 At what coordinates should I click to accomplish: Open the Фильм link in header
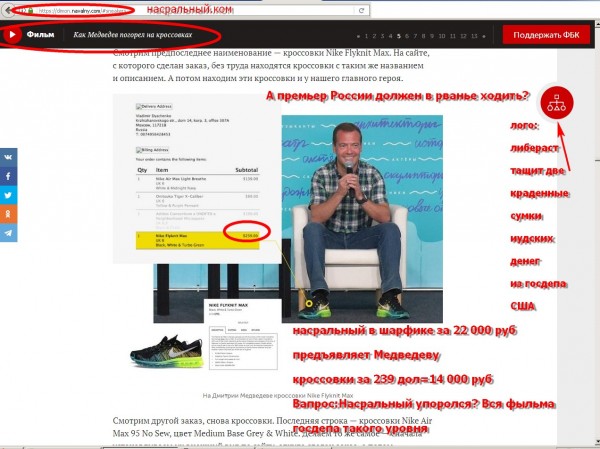[40, 35]
